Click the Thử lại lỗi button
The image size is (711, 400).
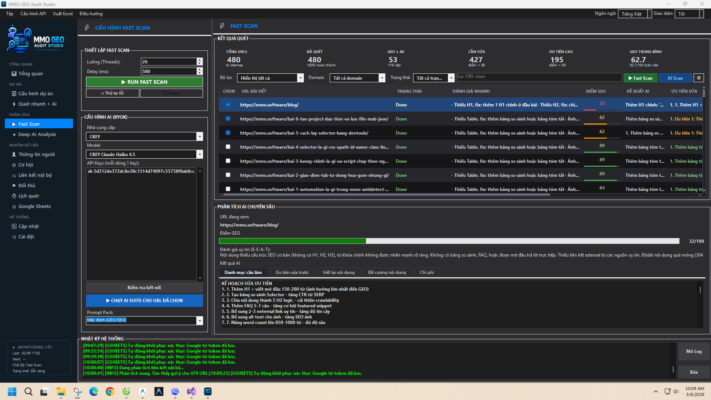pos(112,93)
